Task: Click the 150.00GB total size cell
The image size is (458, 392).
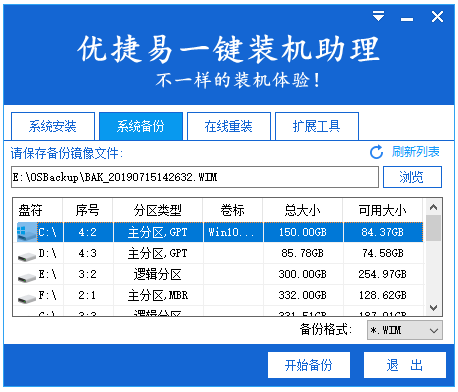Action: tap(303, 232)
